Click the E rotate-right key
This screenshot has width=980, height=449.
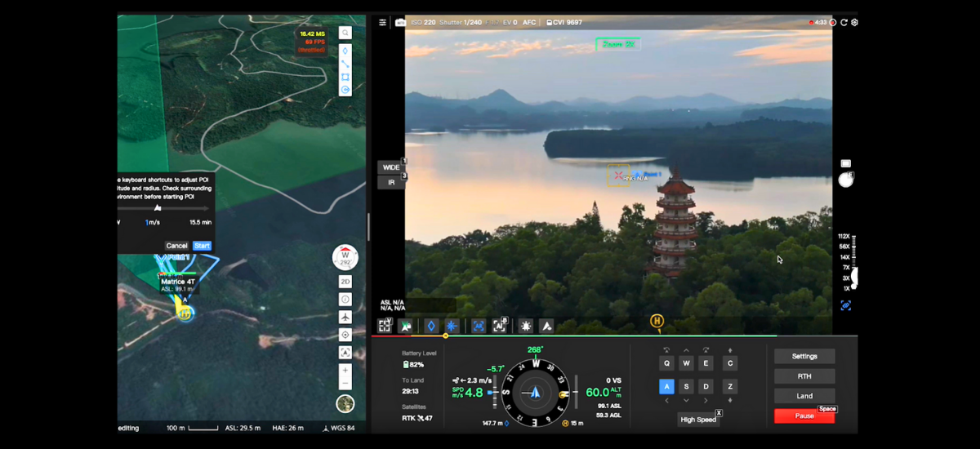[706, 363]
